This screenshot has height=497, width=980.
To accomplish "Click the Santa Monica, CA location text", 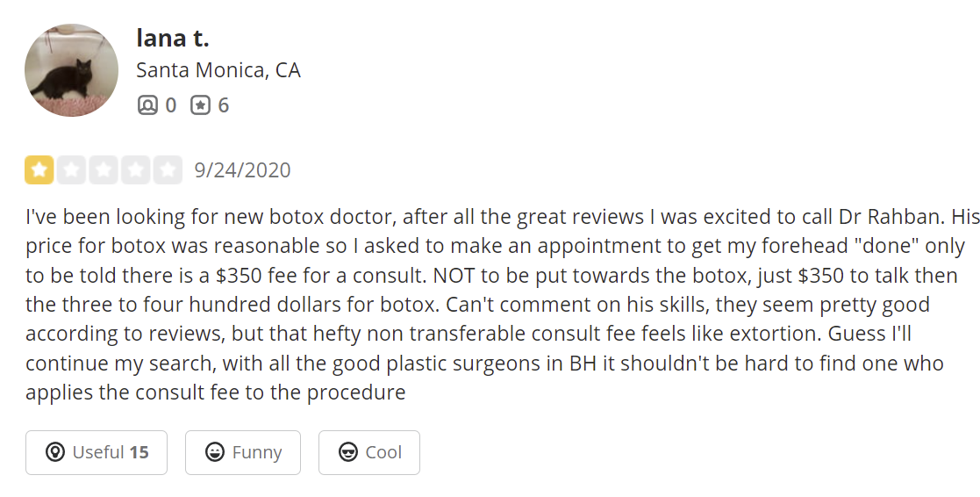I will point(218,70).
